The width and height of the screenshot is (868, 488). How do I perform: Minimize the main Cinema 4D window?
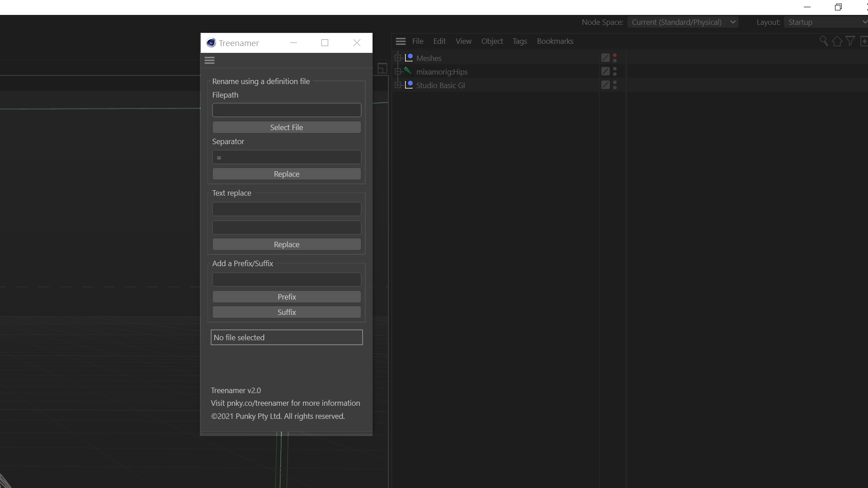point(807,7)
